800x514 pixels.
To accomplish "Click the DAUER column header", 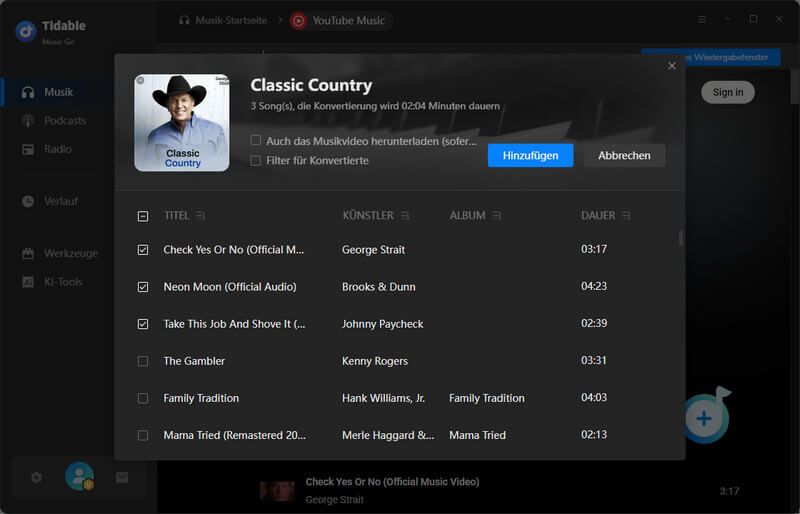I will click(x=598, y=216).
